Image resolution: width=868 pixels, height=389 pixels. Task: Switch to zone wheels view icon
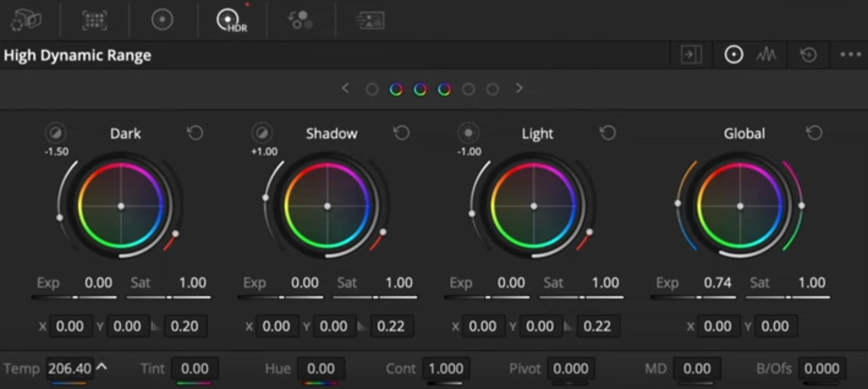pyautogui.click(x=734, y=55)
